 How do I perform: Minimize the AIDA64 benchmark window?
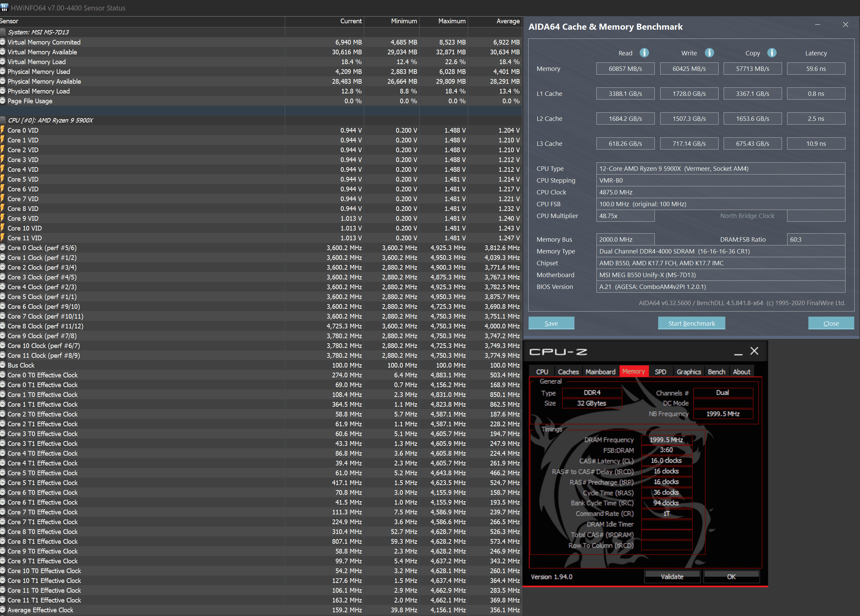[x=817, y=25]
